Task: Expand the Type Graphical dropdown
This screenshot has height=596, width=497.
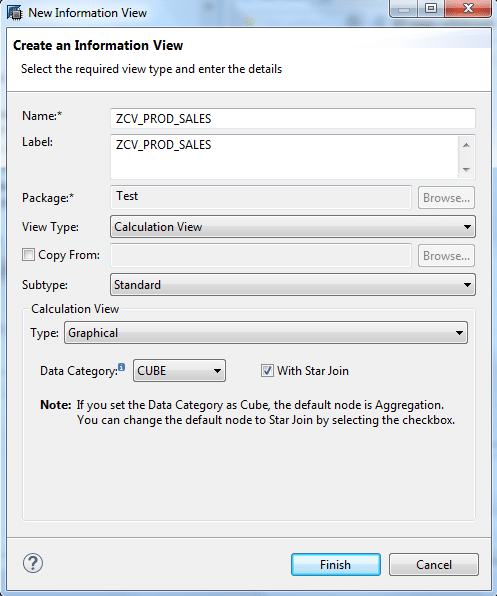Action: coord(266,333)
